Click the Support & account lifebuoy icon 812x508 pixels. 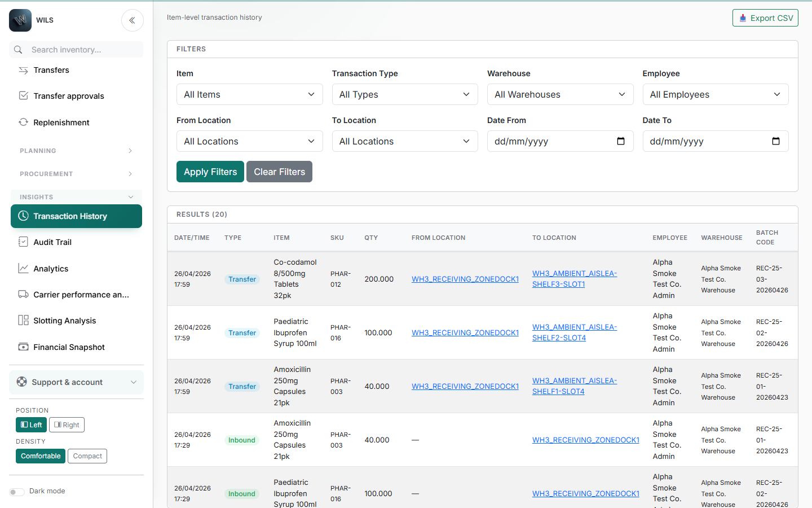coord(21,382)
